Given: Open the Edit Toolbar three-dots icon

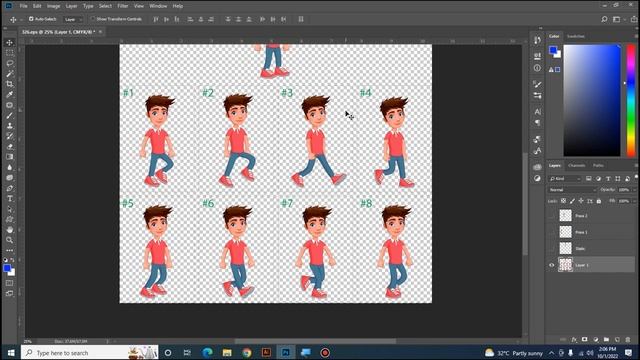Looking at the screenshot, I should 9,250.
